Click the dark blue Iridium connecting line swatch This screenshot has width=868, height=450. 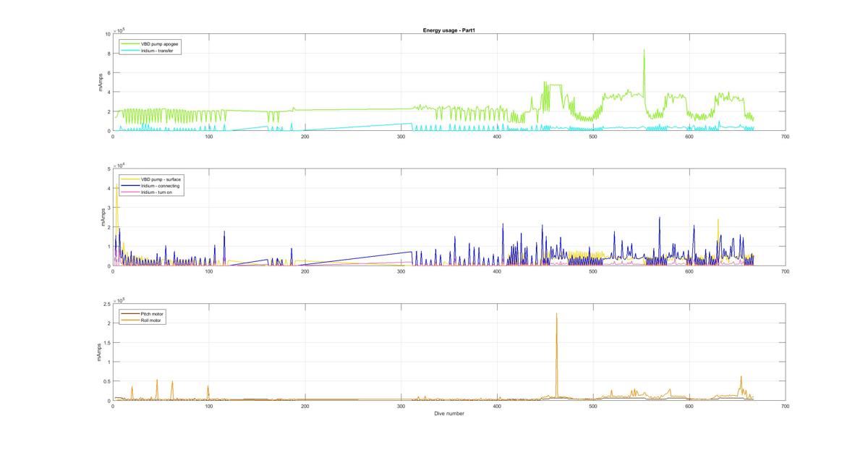tap(130, 185)
